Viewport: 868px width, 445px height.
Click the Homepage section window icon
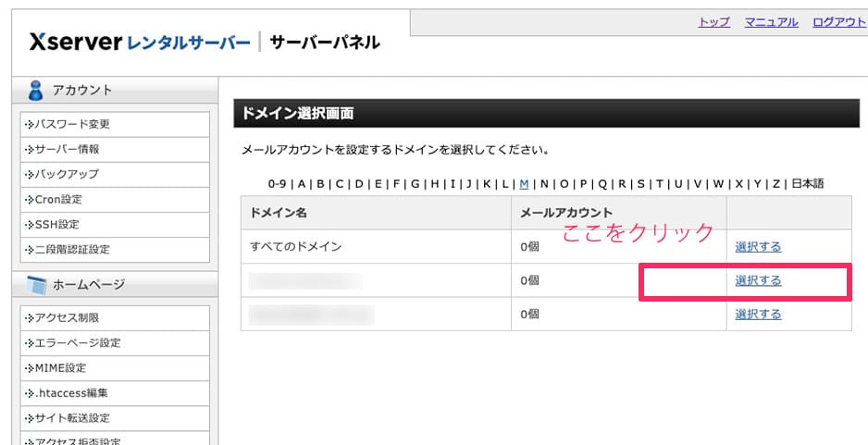36,285
